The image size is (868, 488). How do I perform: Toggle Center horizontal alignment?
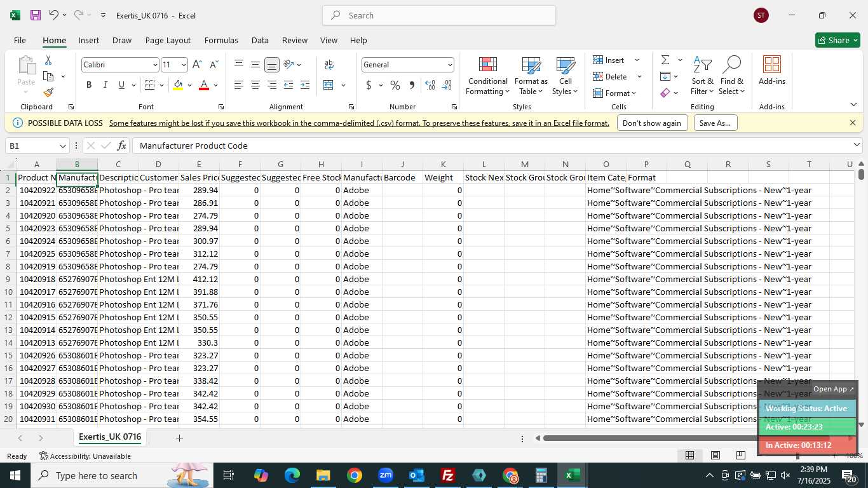255,85
